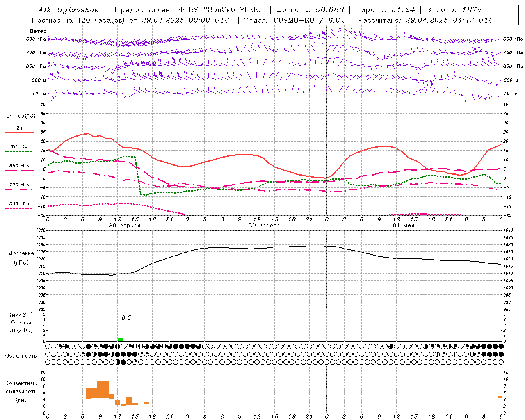Screen dimensions: 525x420
Task: Click the Конвективн. convective cloud label
Action: pyautogui.click(x=21, y=383)
